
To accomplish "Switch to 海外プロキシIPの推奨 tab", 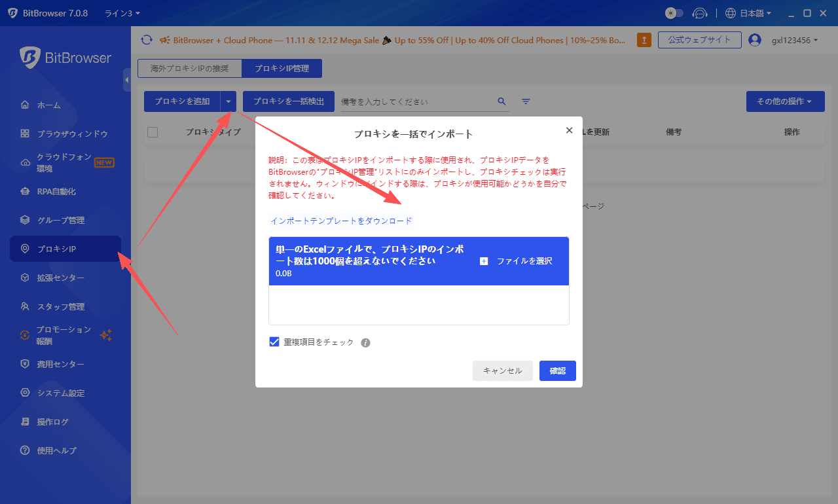I will point(189,68).
